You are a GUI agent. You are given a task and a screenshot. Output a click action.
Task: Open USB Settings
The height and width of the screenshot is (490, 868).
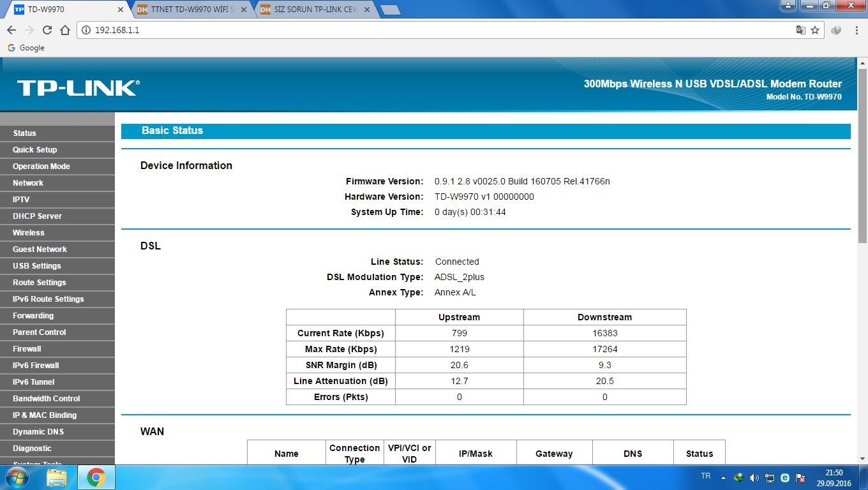(57, 265)
